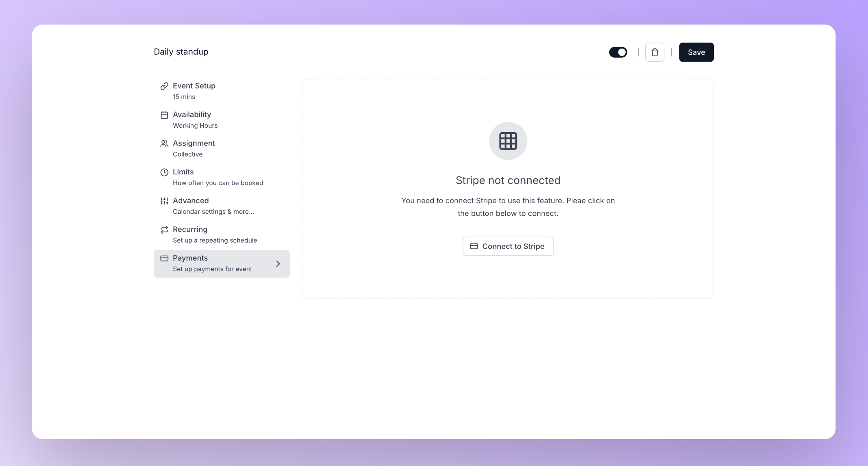Click the Connect to Stripe button

508,246
